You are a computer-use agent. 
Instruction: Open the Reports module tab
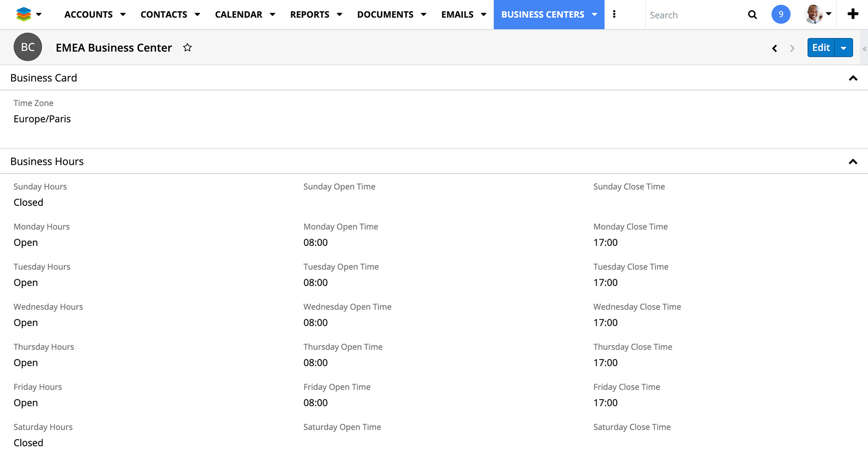[310, 14]
